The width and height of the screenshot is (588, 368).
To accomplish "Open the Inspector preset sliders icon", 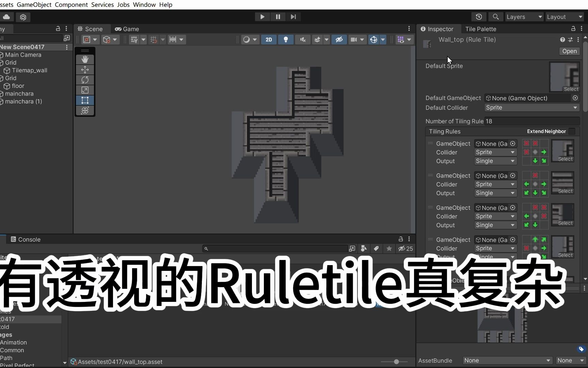I will (570, 40).
